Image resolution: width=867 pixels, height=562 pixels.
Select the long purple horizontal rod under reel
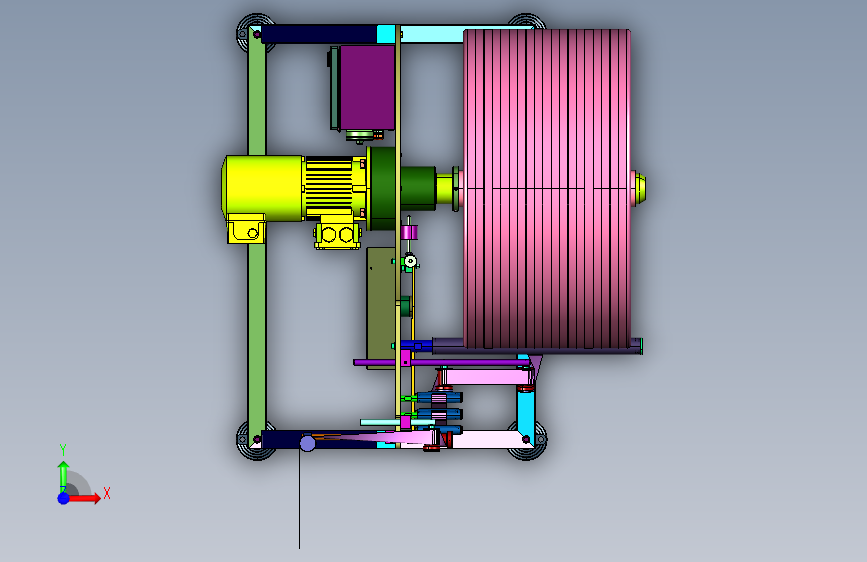click(x=441, y=363)
